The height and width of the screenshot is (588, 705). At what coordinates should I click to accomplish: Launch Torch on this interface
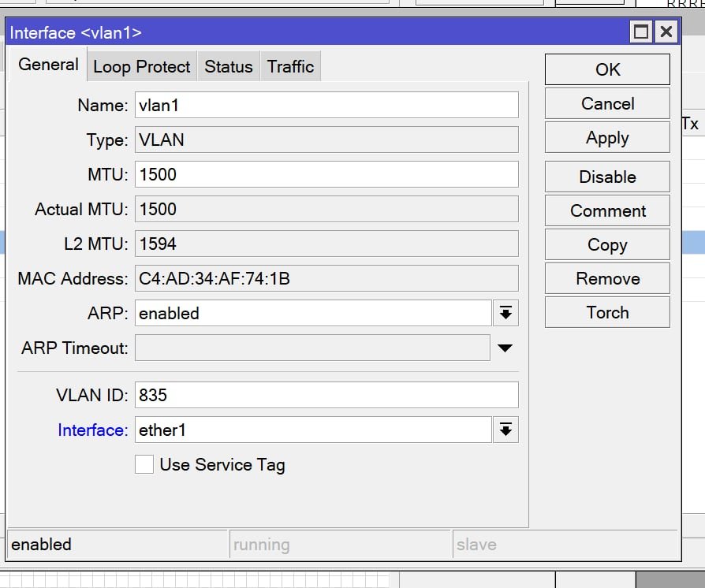coord(607,313)
